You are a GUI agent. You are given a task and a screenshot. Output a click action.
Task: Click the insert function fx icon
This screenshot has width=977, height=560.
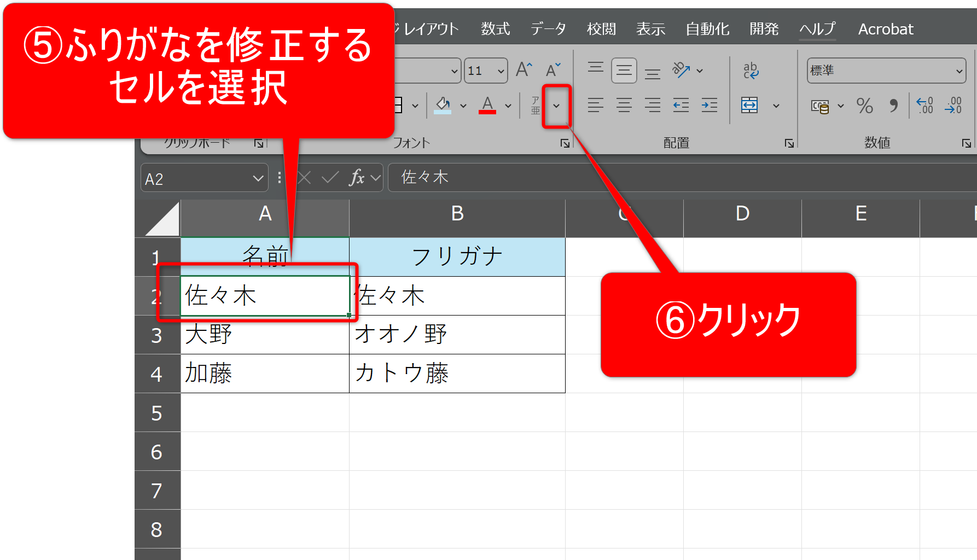click(357, 177)
